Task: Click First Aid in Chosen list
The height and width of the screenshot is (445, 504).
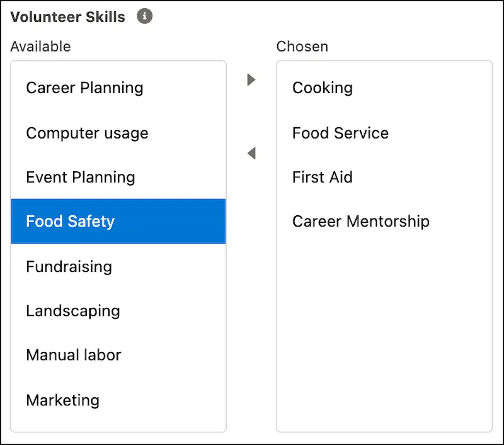Action: coord(384,177)
